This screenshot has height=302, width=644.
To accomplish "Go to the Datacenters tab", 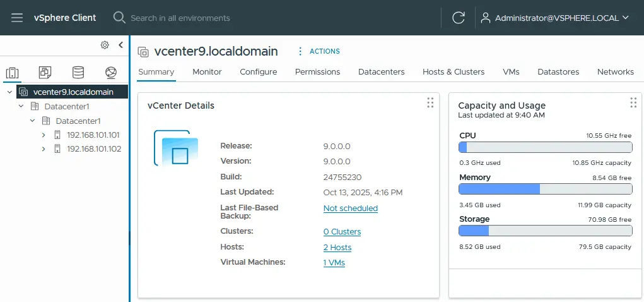I will pos(381,71).
